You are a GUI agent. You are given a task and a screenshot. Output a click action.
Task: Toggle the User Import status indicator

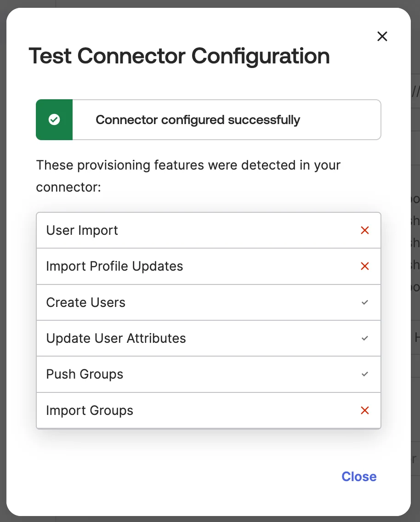365,230
